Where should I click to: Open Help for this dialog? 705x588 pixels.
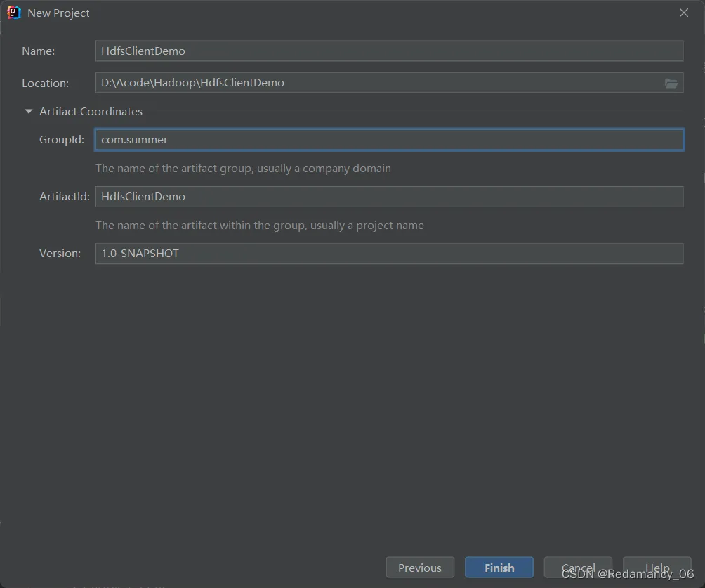coord(657,568)
